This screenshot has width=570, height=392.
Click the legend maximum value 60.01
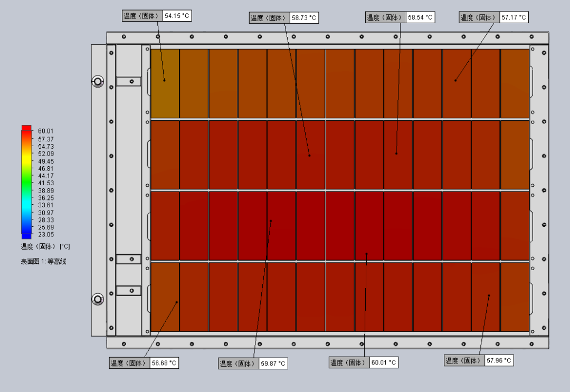click(45, 131)
